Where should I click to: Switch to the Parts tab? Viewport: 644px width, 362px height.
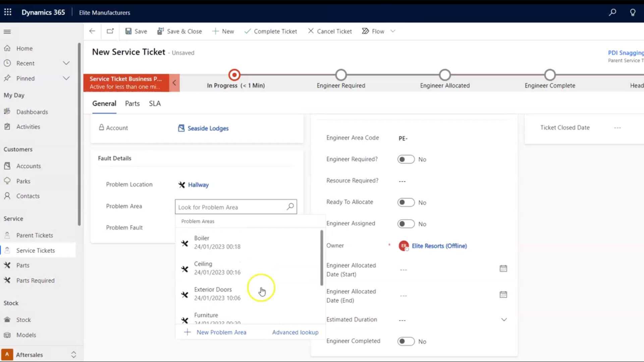tap(132, 104)
